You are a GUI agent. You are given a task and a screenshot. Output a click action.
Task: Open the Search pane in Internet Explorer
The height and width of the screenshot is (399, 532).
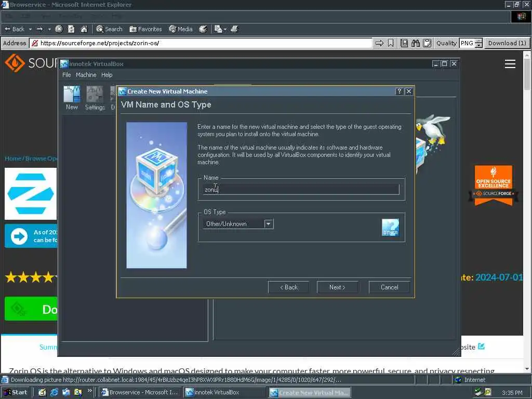pos(109,29)
